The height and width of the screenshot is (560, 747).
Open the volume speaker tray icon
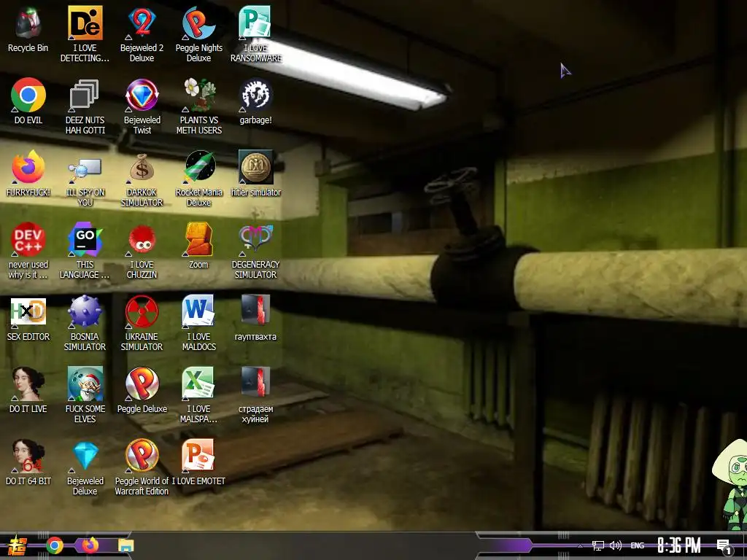pyautogui.click(x=616, y=545)
